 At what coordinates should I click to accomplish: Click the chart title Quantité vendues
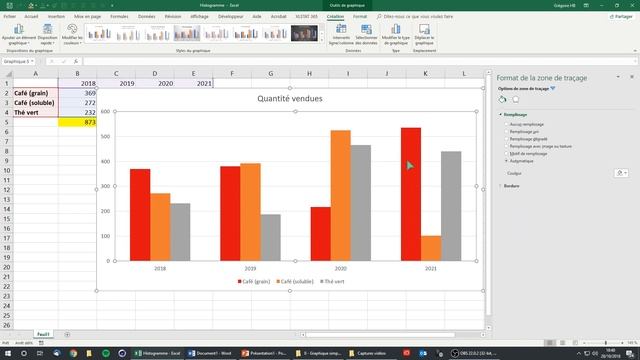[290, 98]
